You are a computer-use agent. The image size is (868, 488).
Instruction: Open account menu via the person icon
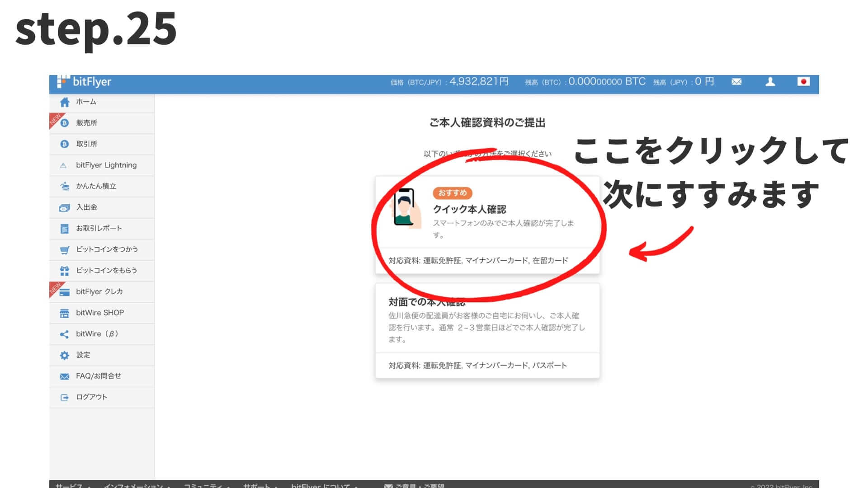click(x=770, y=82)
